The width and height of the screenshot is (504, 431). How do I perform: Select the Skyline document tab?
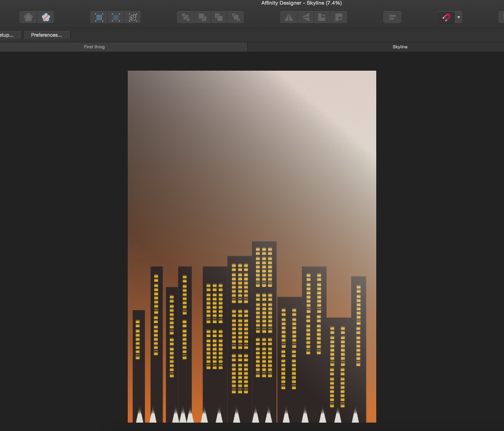[x=399, y=47]
